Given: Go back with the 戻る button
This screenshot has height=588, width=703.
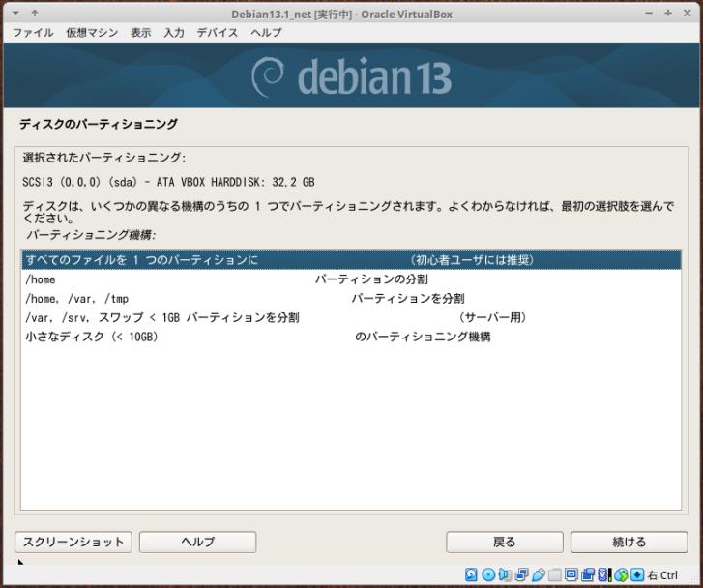Looking at the screenshot, I should 505,542.
